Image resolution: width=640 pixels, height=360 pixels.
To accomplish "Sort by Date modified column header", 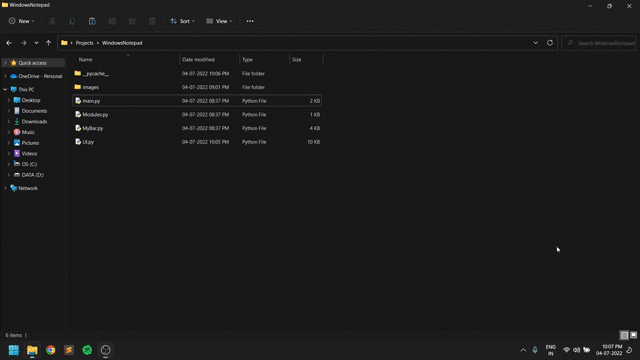I will tap(198, 60).
